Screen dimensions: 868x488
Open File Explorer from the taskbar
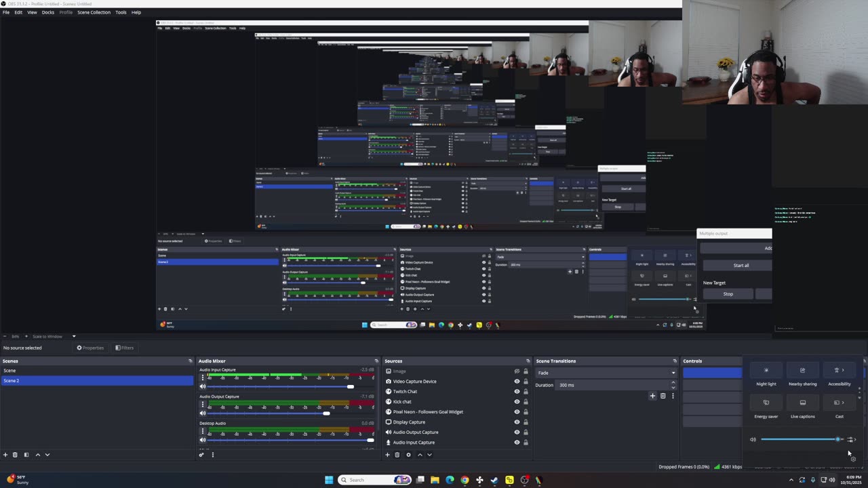click(x=435, y=480)
